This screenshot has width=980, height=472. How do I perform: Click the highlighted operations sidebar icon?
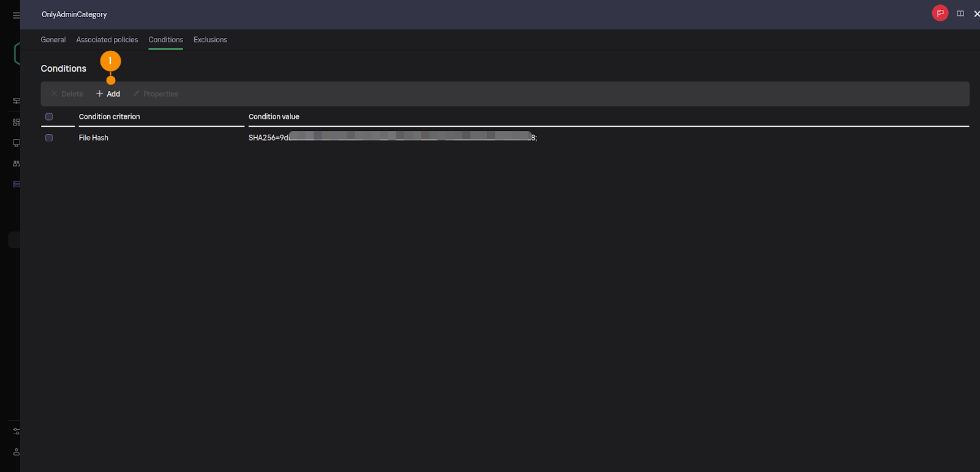16,184
